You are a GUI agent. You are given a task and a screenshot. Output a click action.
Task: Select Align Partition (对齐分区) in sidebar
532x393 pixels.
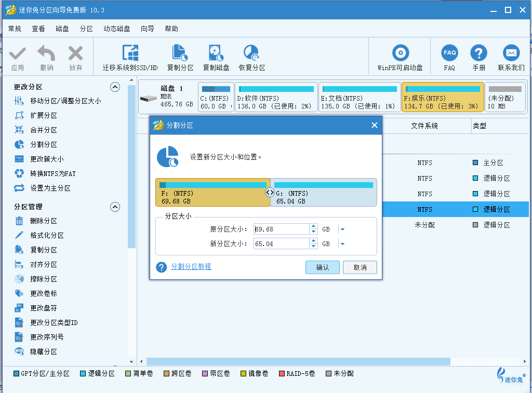[x=44, y=264]
